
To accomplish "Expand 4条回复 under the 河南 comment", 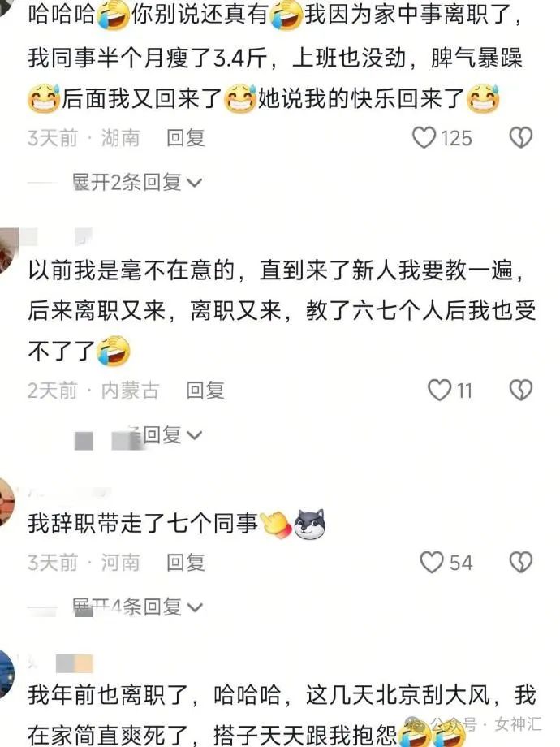I will pyautogui.click(x=138, y=607).
